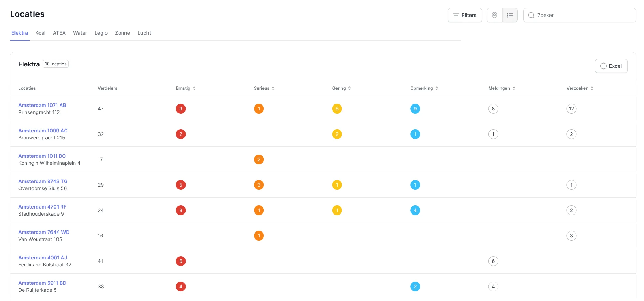The width and height of the screenshot is (644, 301).
Task: Sort by the Verzoeken column
Action: 580,88
